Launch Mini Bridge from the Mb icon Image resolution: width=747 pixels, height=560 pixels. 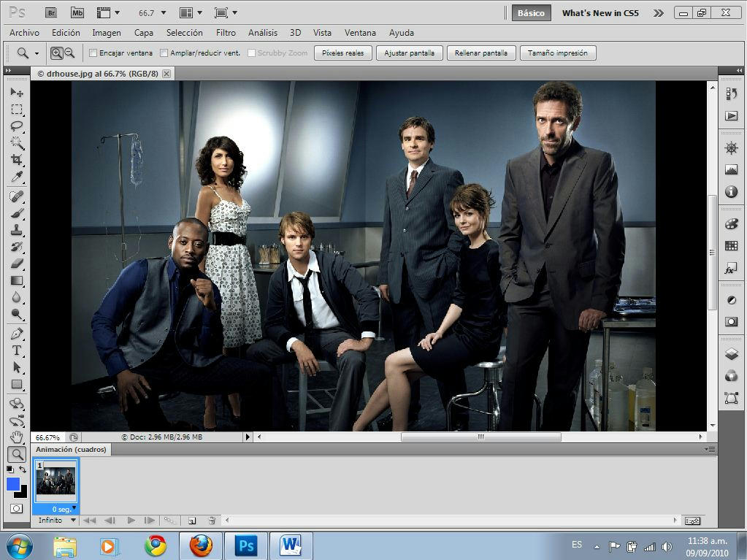pyautogui.click(x=77, y=13)
